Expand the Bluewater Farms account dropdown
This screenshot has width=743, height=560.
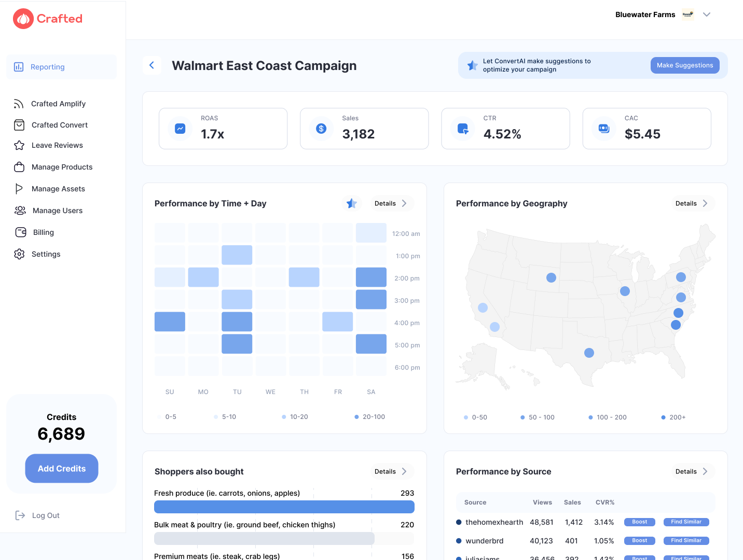[707, 15]
